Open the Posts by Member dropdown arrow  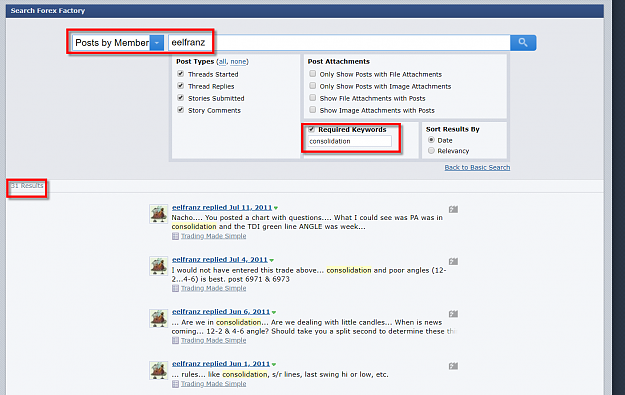(x=157, y=42)
